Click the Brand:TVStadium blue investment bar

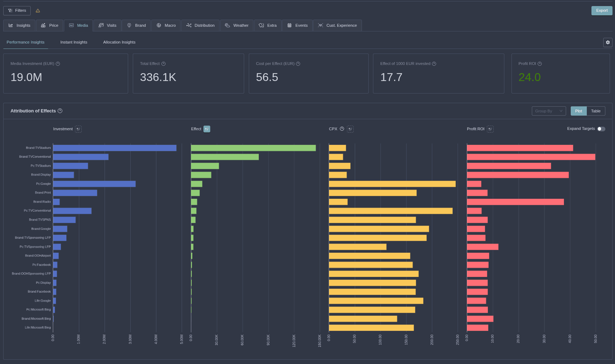coord(114,148)
